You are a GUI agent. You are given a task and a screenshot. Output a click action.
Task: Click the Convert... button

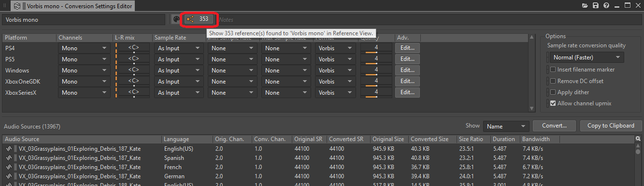click(x=555, y=126)
